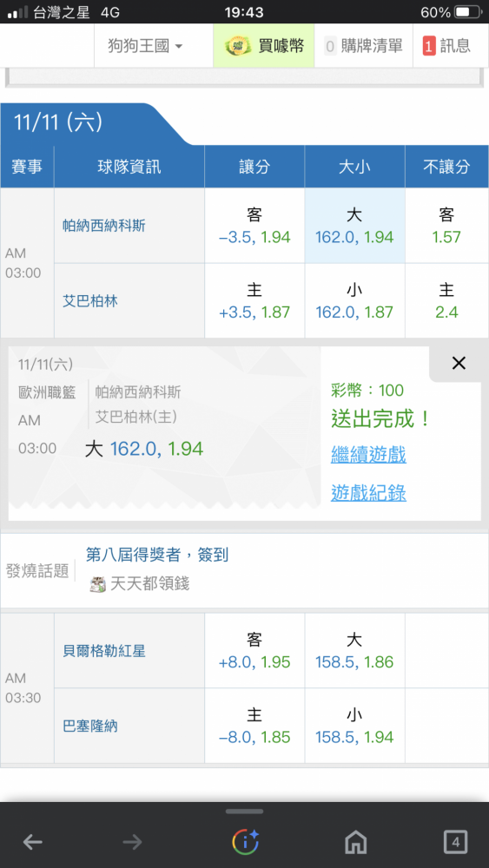Pull the bottom sheet handle bar

coord(244,812)
